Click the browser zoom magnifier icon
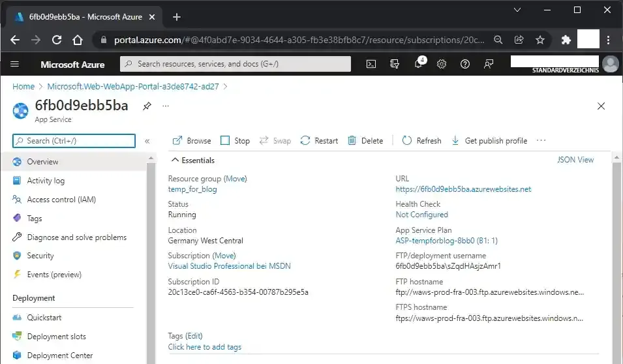This screenshot has width=623, height=364. [x=498, y=40]
